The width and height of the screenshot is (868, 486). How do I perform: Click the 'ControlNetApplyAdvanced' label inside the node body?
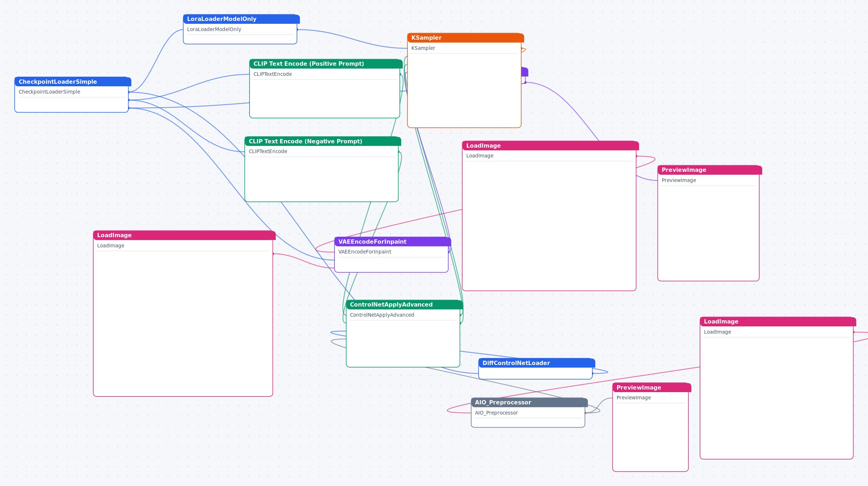(382, 315)
